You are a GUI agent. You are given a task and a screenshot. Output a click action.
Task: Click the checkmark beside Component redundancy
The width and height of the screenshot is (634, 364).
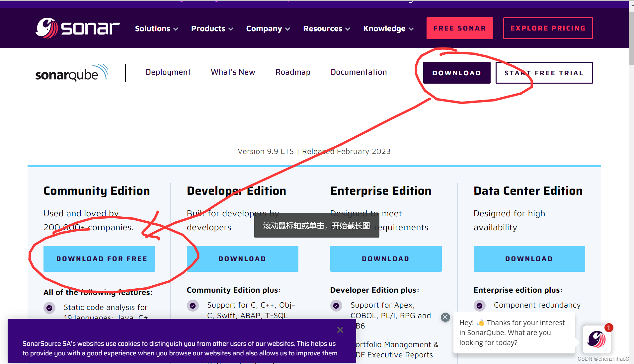480,305
